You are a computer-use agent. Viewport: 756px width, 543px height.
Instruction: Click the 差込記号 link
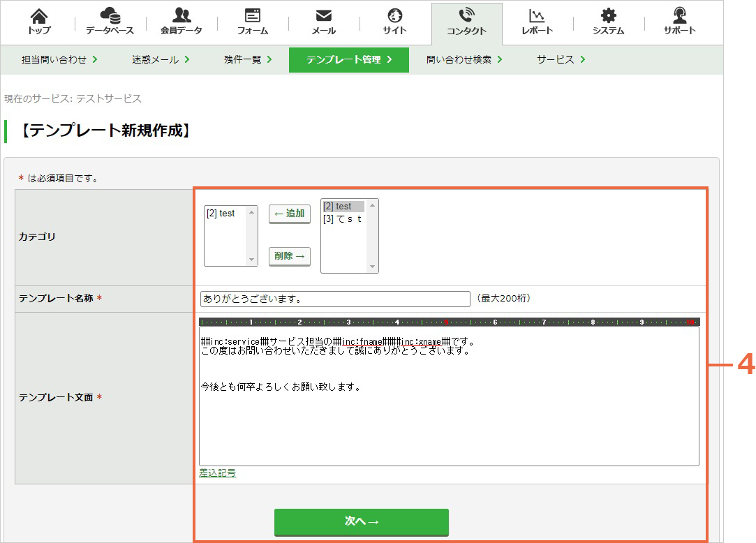pos(218,473)
